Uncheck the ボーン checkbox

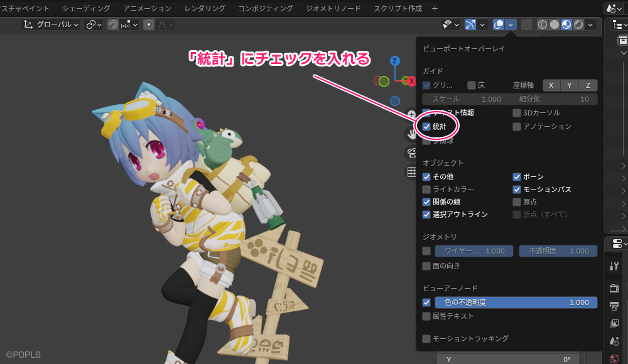click(517, 176)
